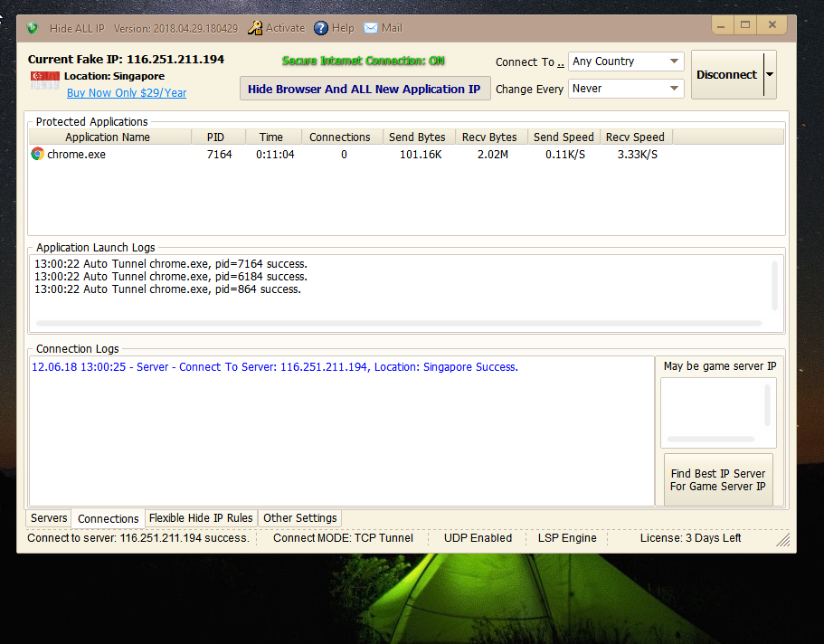Click the License: 3 Days Left status

pyautogui.click(x=690, y=538)
